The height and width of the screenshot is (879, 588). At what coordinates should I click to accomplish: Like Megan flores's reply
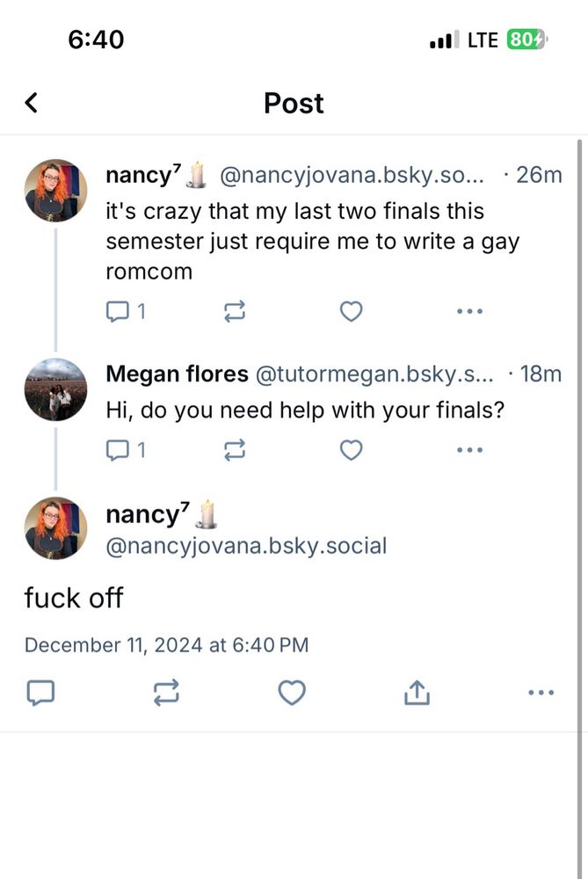click(x=352, y=450)
